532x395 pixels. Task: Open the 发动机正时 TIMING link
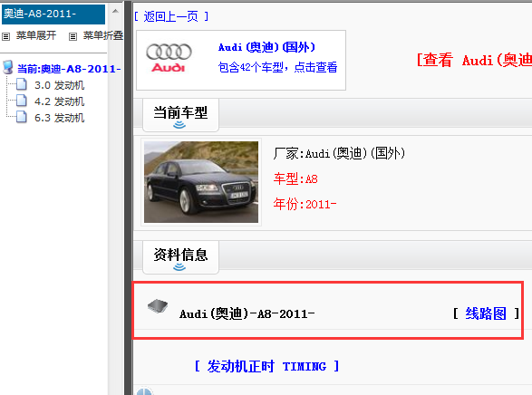pyautogui.click(x=266, y=366)
